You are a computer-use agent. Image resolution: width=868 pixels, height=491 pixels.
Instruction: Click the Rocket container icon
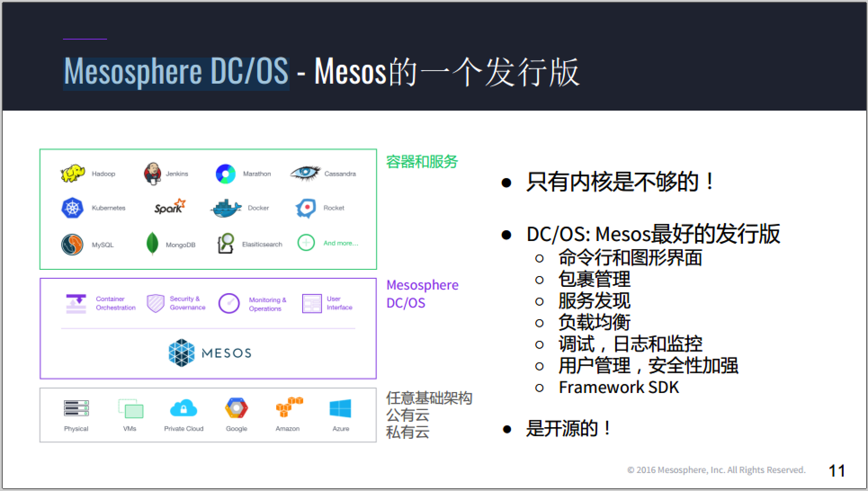pos(306,208)
